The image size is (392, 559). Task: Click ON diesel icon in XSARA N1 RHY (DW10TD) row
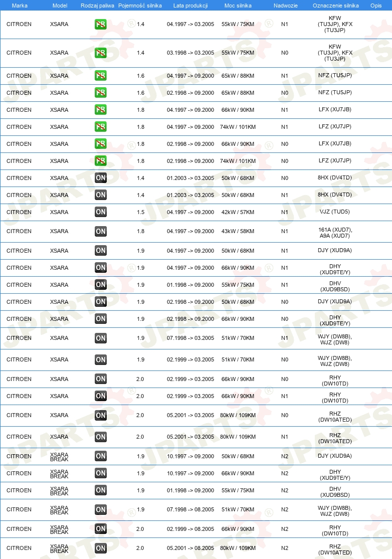100,396
